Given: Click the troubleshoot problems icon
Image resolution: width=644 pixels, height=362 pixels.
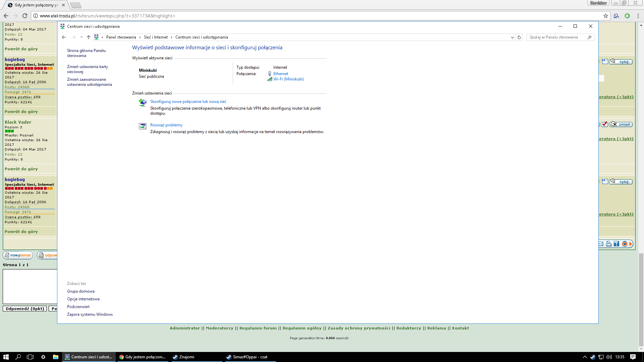Looking at the screenshot, I should (143, 126).
